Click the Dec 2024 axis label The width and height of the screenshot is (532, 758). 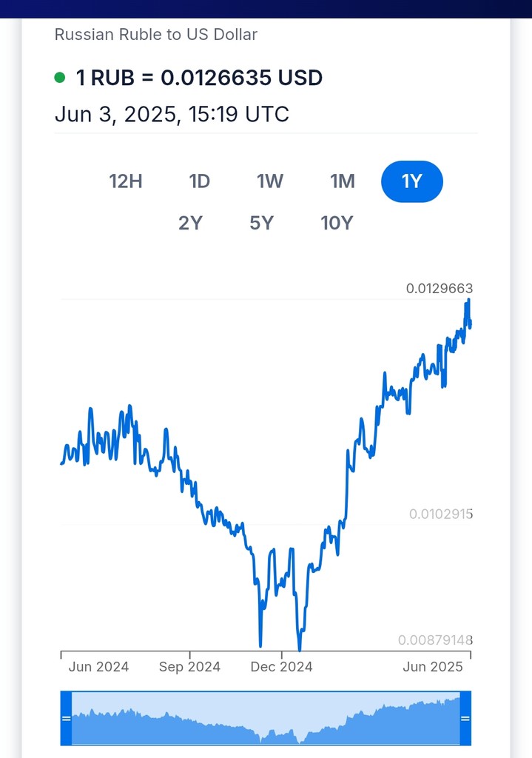[281, 667]
